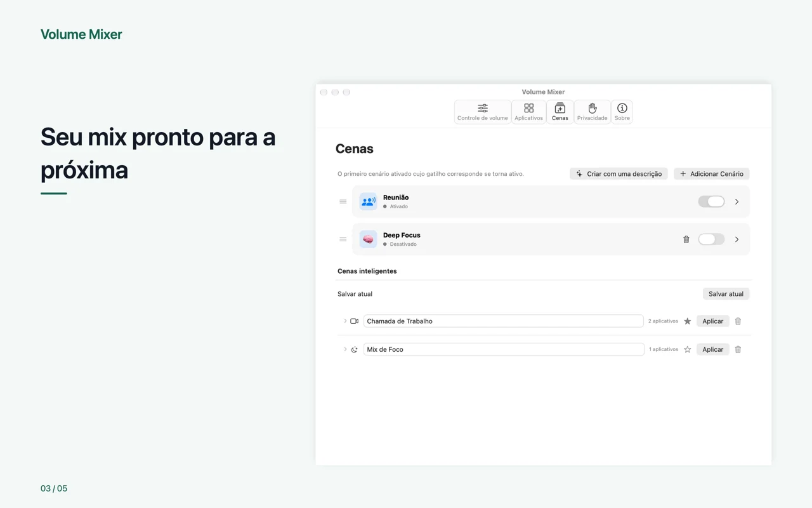
Task: Edit the Mix de Foco name field
Action: (x=504, y=349)
